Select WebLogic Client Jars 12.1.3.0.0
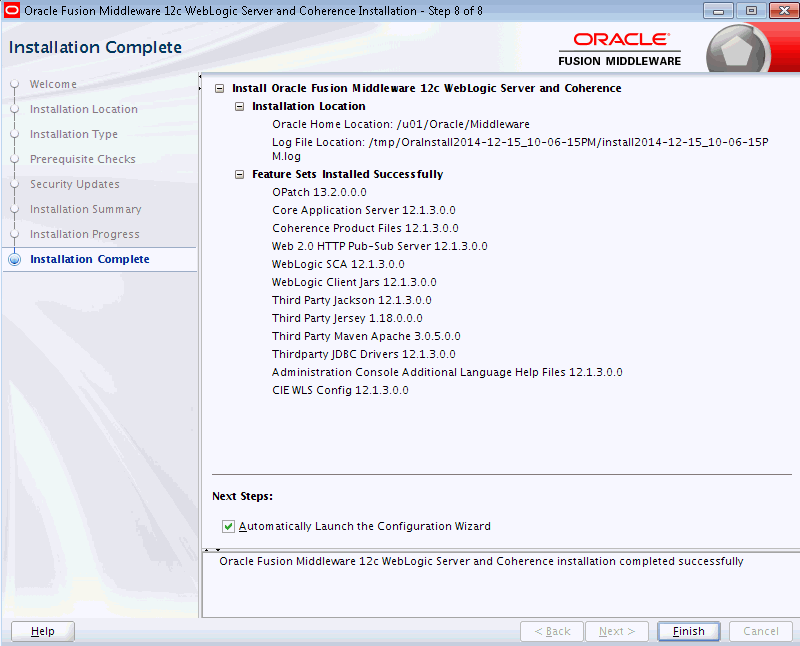The width and height of the screenshot is (800, 646). pyautogui.click(x=354, y=282)
